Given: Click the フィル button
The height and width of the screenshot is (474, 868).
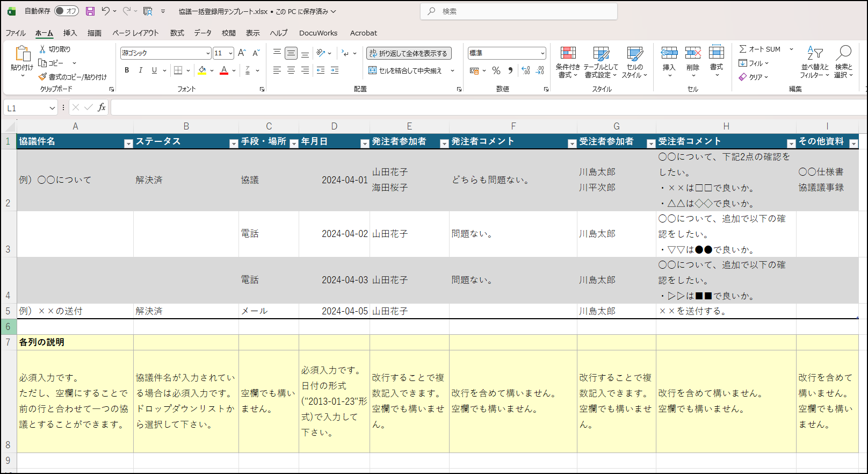Looking at the screenshot, I should (754, 63).
